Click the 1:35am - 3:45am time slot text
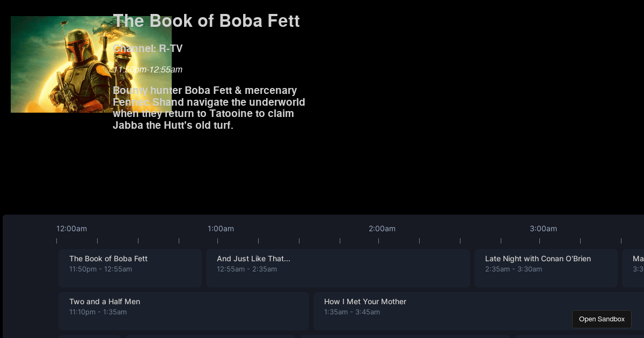The height and width of the screenshot is (338, 644). (x=352, y=312)
